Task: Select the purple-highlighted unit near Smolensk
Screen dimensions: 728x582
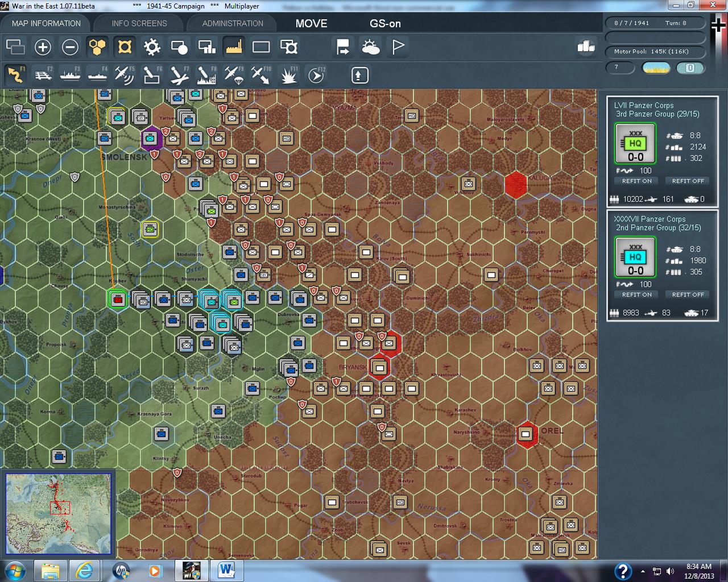Action: (x=151, y=138)
